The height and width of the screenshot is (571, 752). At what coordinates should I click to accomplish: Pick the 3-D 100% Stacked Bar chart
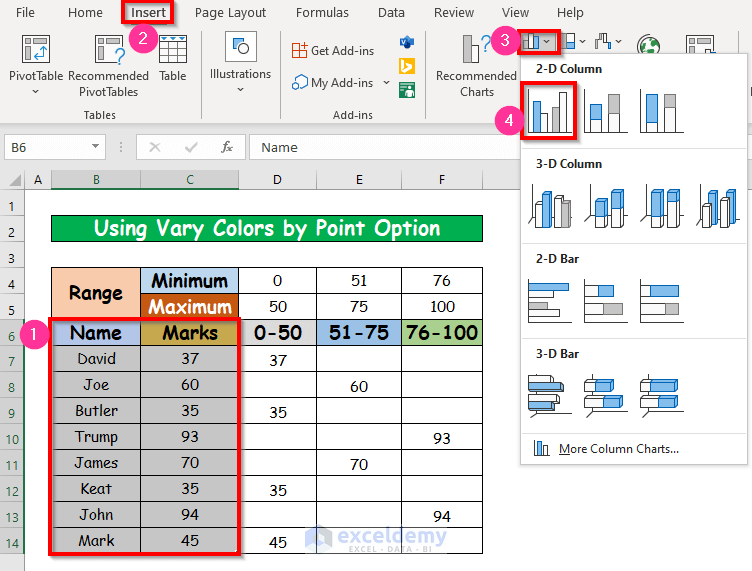661,396
